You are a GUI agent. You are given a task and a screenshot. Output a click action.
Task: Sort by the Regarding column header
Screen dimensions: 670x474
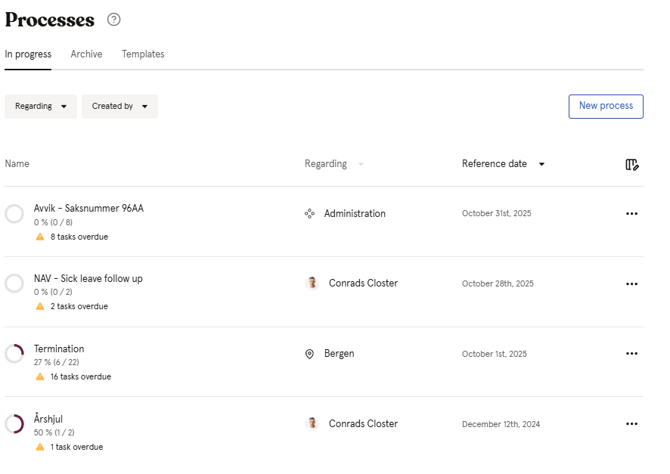pos(326,164)
